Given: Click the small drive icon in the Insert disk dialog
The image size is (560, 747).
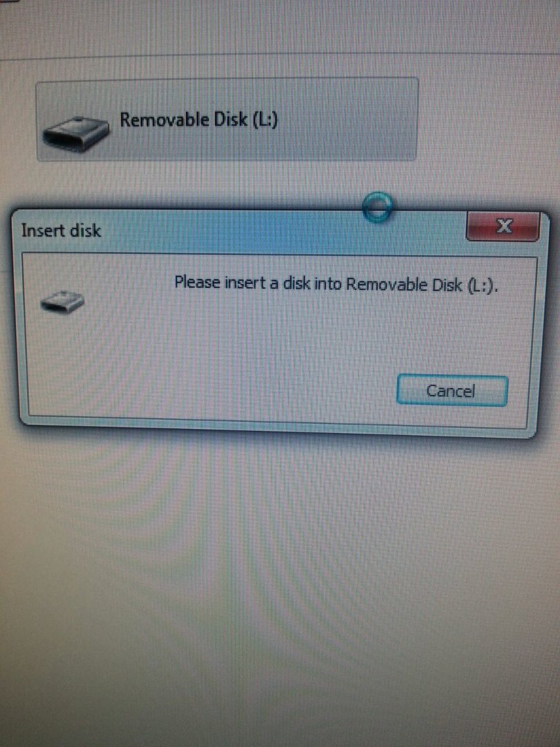Looking at the screenshot, I should tap(62, 302).
